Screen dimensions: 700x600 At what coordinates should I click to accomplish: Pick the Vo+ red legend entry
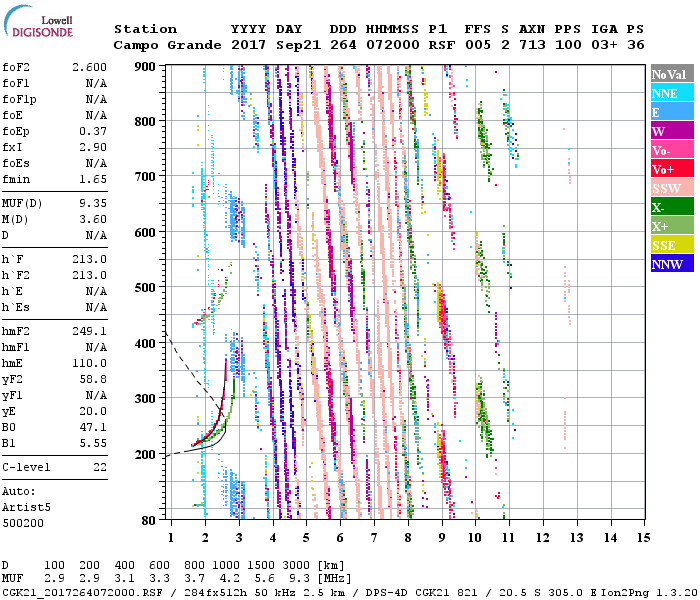pos(668,170)
